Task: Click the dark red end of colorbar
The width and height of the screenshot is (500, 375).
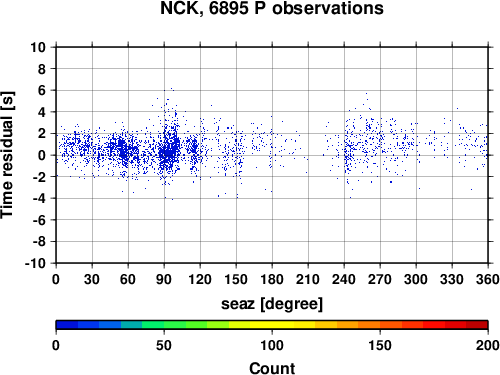Action: tap(477, 325)
